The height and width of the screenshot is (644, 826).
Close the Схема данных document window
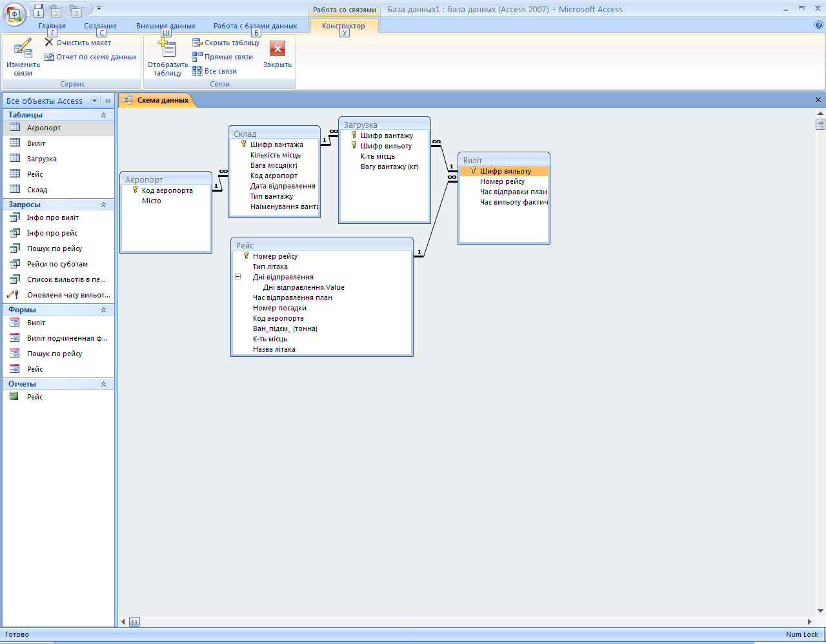[x=818, y=100]
